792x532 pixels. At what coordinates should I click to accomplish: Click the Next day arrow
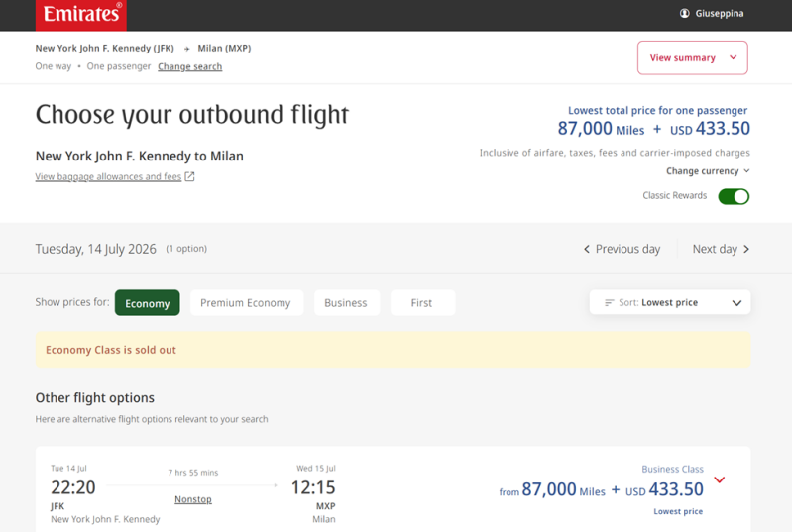pyautogui.click(x=746, y=249)
